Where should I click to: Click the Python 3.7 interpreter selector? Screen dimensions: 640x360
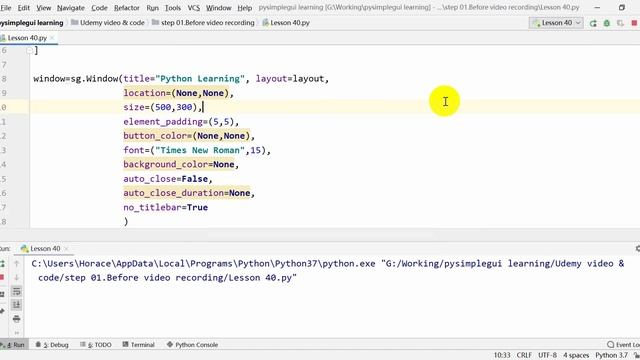(x=611, y=356)
